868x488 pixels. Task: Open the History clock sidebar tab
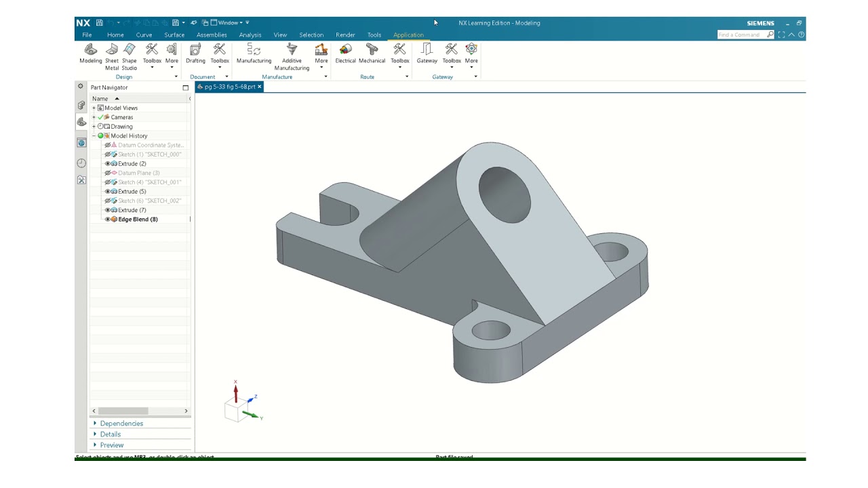pos(81,163)
